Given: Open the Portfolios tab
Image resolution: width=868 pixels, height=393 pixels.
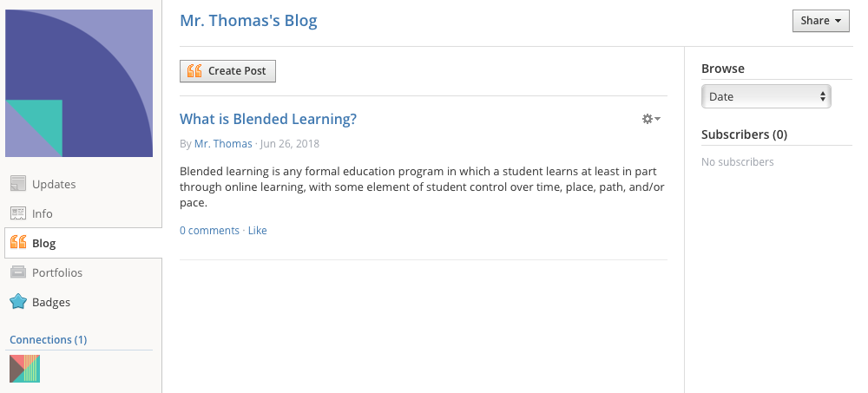Looking at the screenshot, I should (57, 272).
